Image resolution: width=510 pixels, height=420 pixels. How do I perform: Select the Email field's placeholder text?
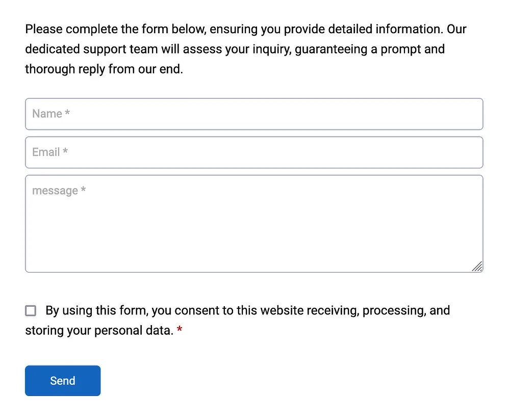click(x=49, y=152)
